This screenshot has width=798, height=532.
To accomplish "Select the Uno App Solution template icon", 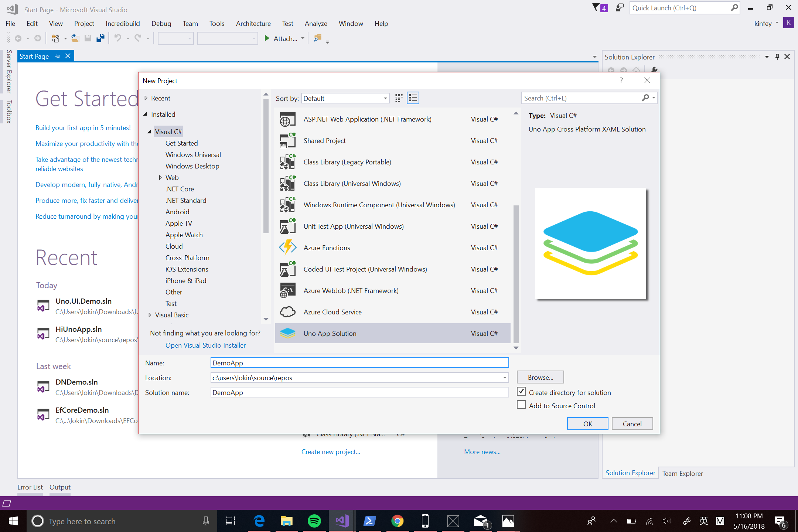I will tap(287, 333).
